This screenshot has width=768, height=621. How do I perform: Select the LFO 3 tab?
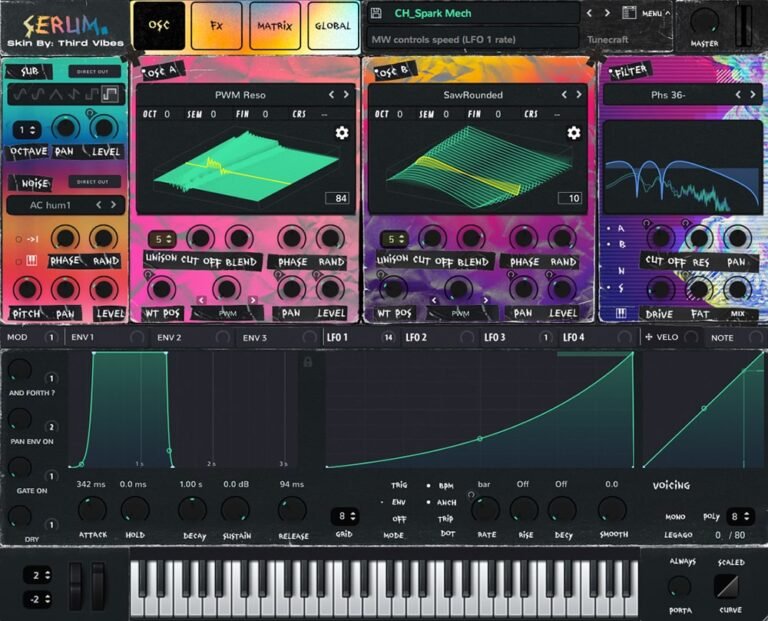click(x=495, y=337)
